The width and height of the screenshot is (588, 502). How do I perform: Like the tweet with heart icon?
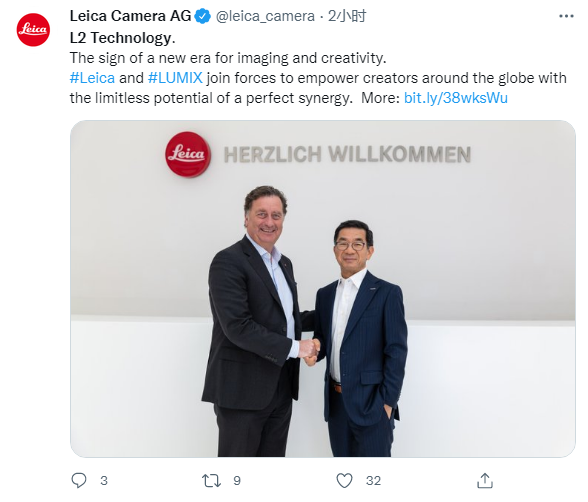344,480
